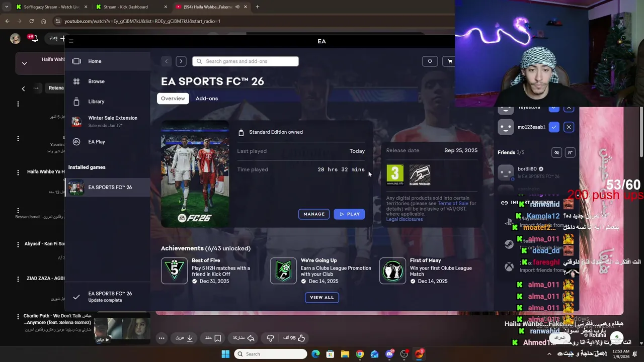Open EA Play in the sidebar
This screenshot has height=362, width=644.
108,142
